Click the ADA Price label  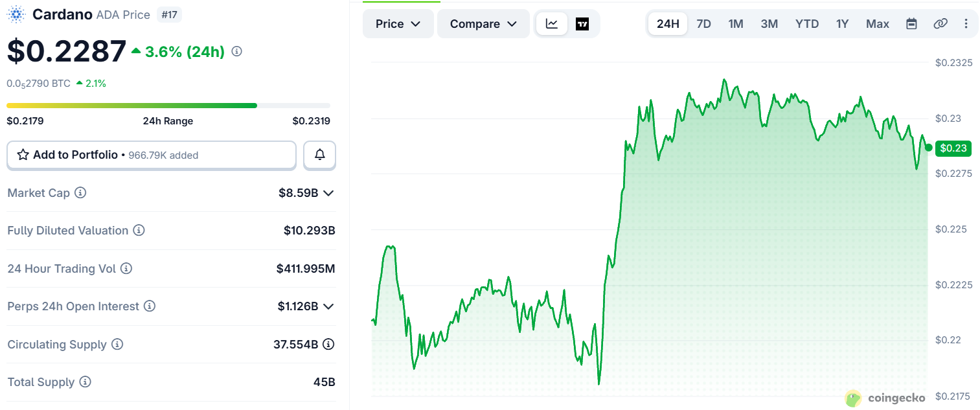coord(123,14)
